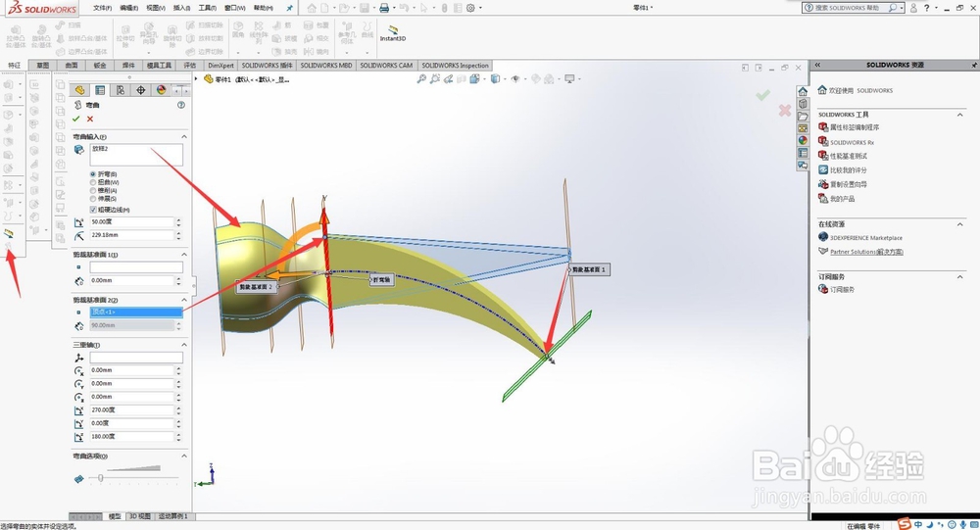The height and width of the screenshot is (530, 980).
Task: Collapse 订阅服务 group in task pane
Action: (960, 276)
